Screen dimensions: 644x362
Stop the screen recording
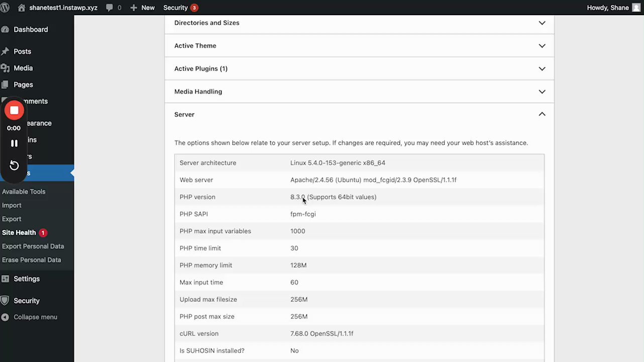tap(15, 110)
